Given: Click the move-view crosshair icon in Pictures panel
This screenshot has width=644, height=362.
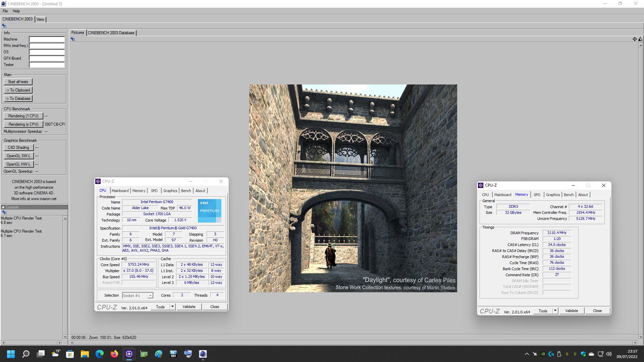Looking at the screenshot, I should click(x=635, y=39).
